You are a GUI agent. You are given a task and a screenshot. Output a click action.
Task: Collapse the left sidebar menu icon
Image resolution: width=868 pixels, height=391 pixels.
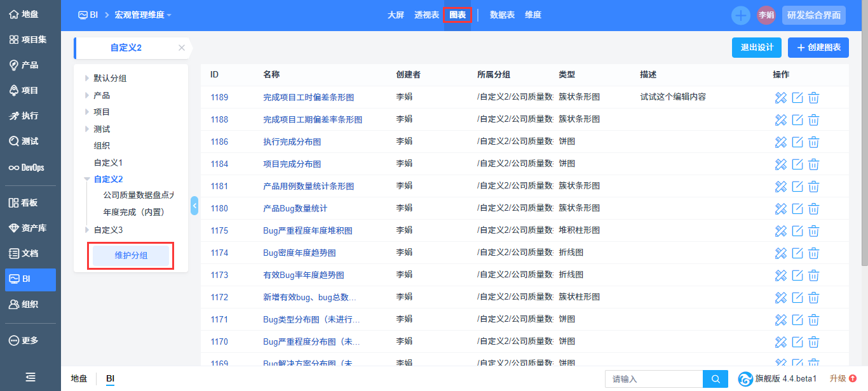point(30,376)
